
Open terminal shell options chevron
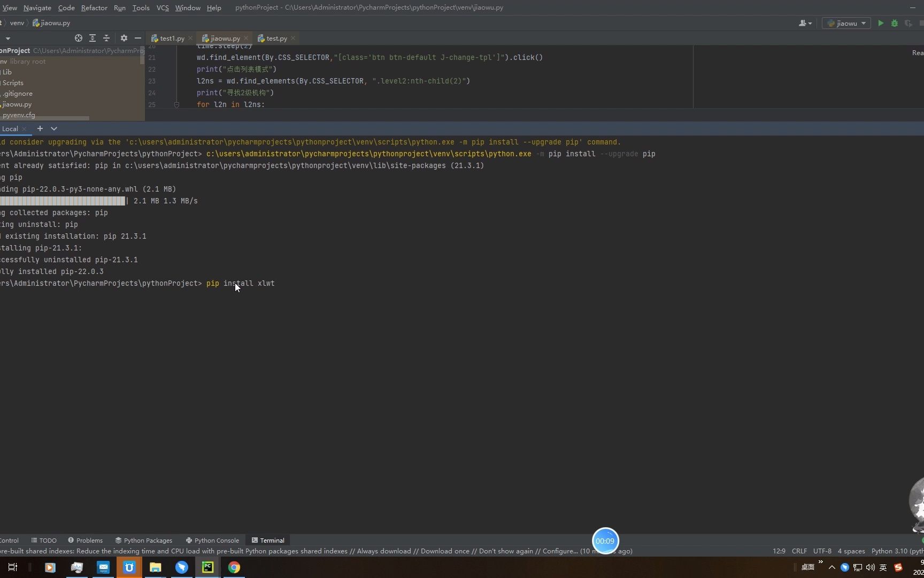[54, 128]
